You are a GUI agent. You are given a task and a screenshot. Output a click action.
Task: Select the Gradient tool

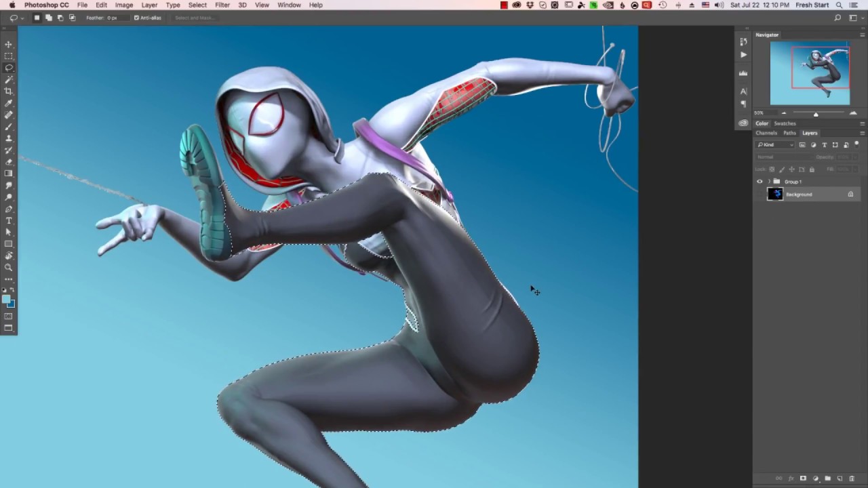9,174
